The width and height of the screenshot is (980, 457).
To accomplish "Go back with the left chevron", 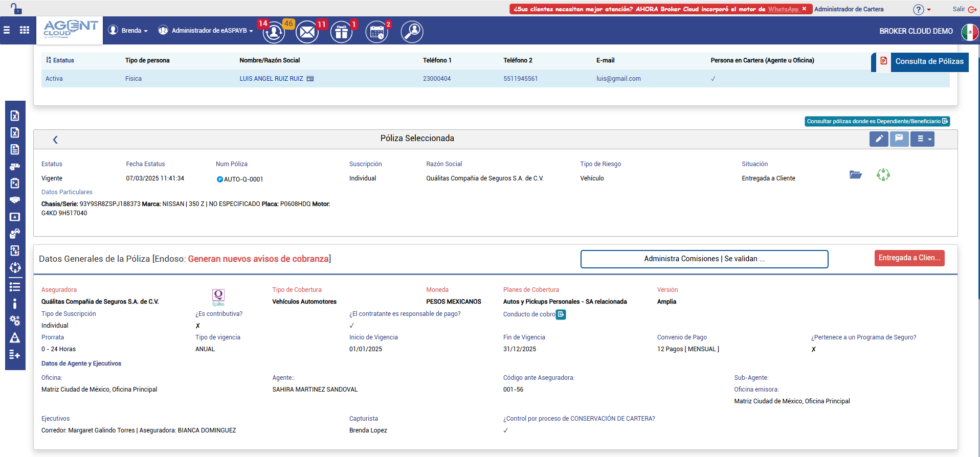I will [x=55, y=140].
